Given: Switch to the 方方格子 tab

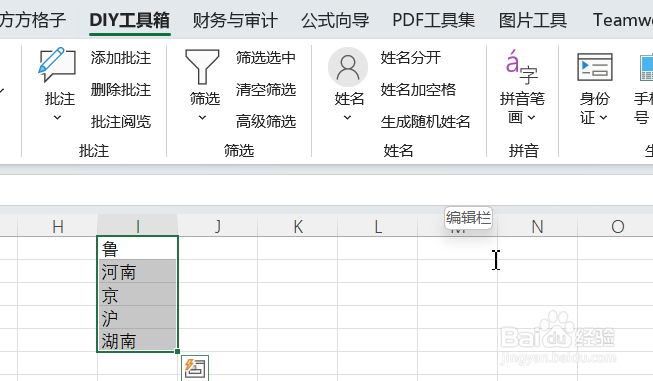Looking at the screenshot, I should [32, 20].
